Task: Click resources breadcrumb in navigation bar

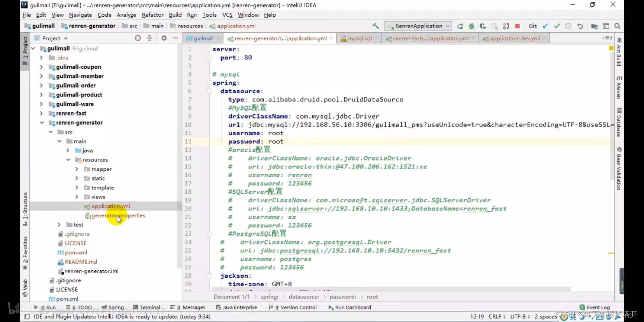Action: [187, 26]
